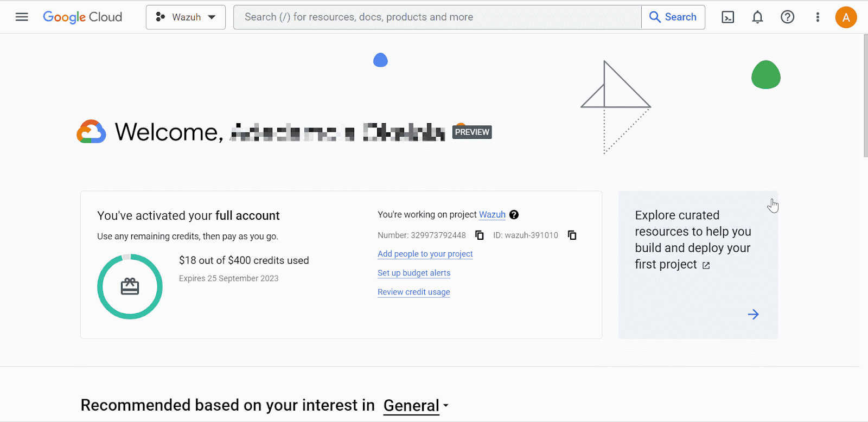Click the blue Search button
This screenshot has height=422, width=868.
673,17
